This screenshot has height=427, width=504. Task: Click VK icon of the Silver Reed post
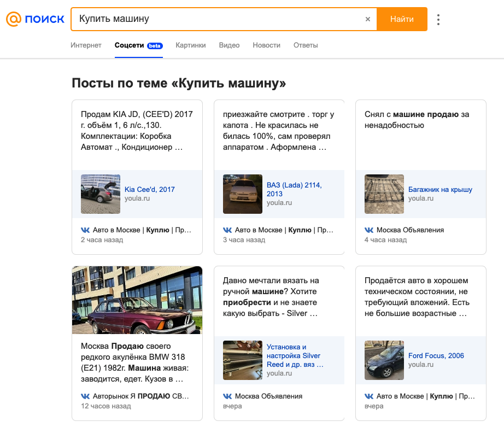(227, 396)
